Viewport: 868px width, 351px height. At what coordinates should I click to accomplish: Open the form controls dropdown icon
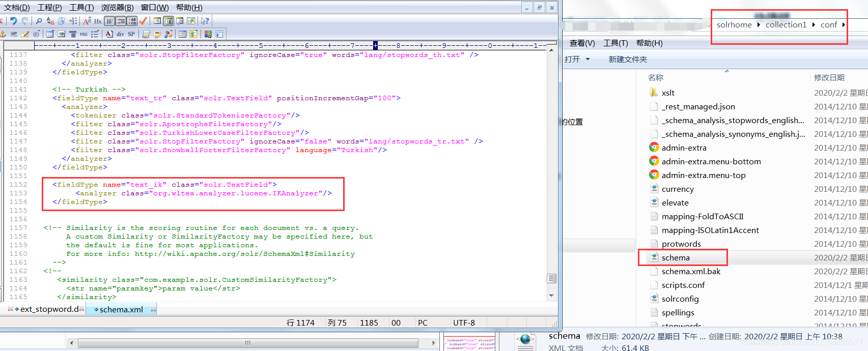(x=193, y=34)
